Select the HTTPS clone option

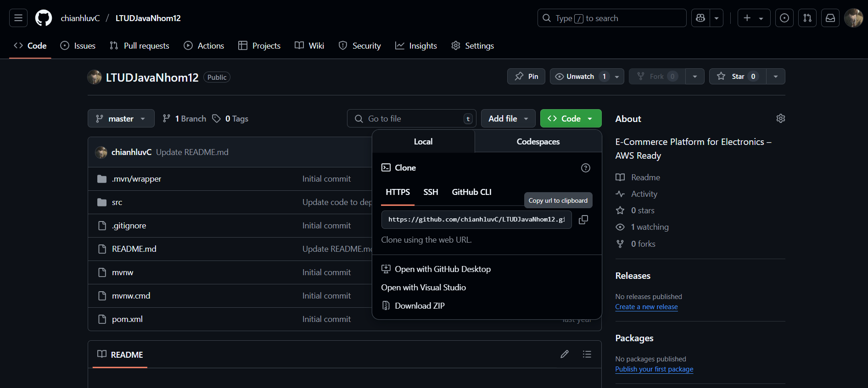[398, 192]
